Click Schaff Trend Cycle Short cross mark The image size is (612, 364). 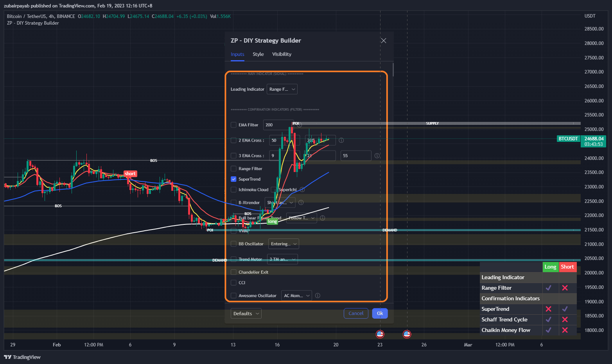(565, 319)
